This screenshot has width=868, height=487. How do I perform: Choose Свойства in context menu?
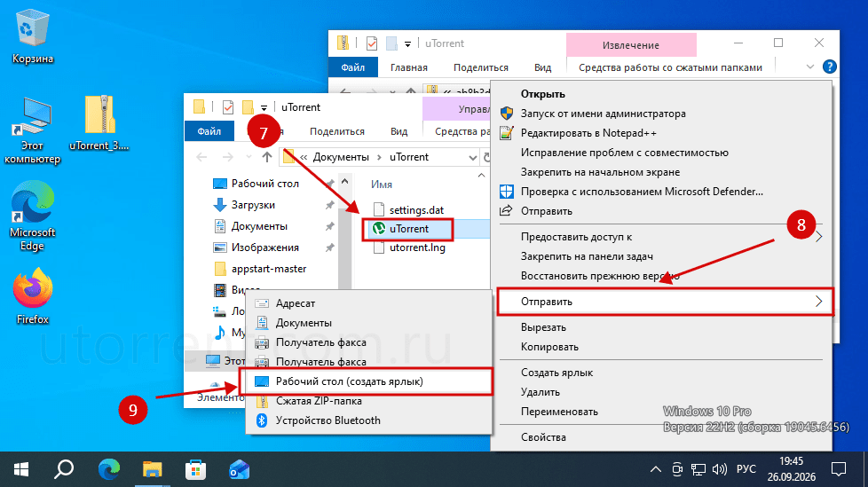click(x=661, y=437)
